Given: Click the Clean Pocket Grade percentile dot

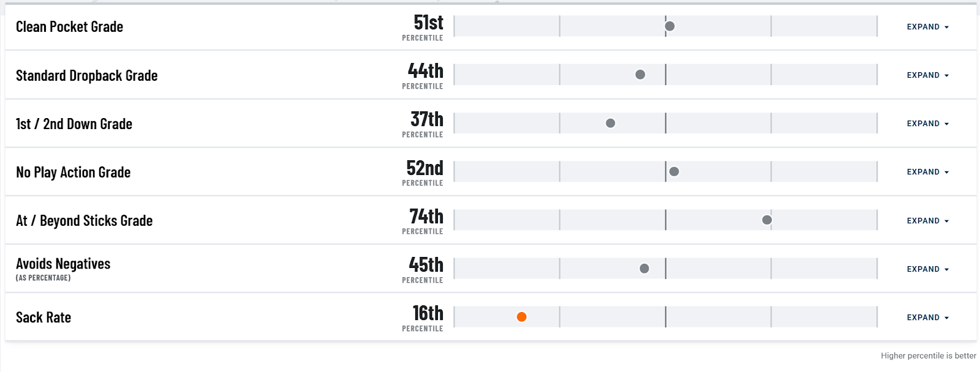Looking at the screenshot, I should tap(670, 26).
